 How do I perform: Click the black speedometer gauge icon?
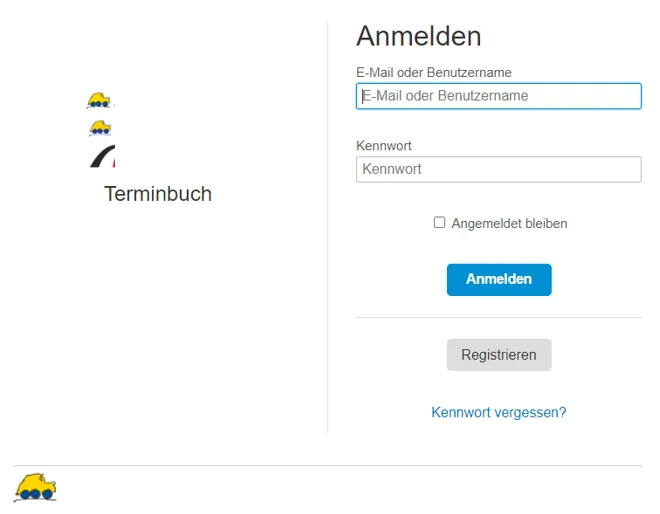point(102,157)
